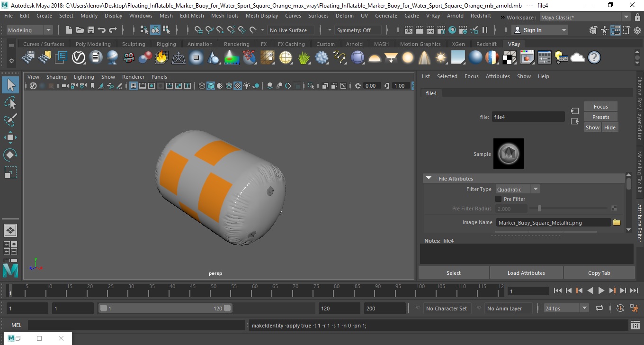Click the Maya logo in the toolbox
This screenshot has height=345, width=644.
click(x=10, y=270)
